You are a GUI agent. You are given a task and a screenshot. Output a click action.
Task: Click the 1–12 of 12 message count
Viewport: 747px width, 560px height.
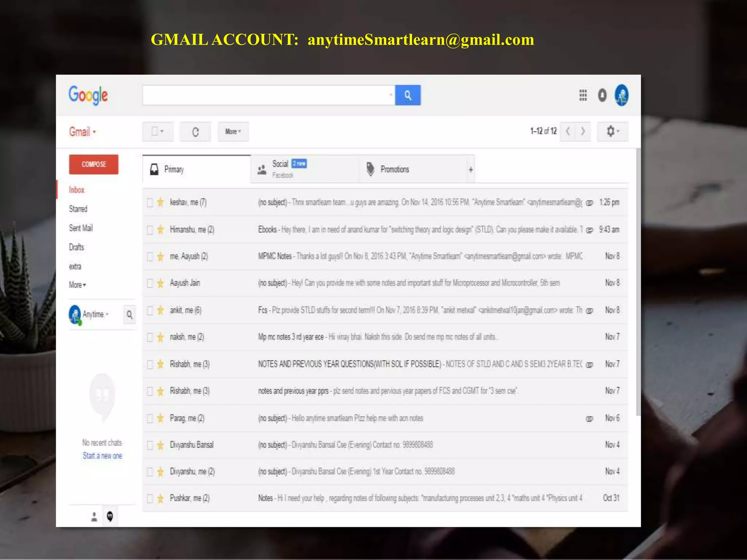543,131
